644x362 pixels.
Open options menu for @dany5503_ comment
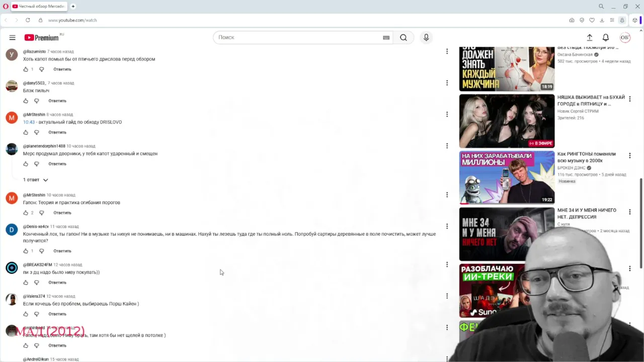(x=447, y=83)
